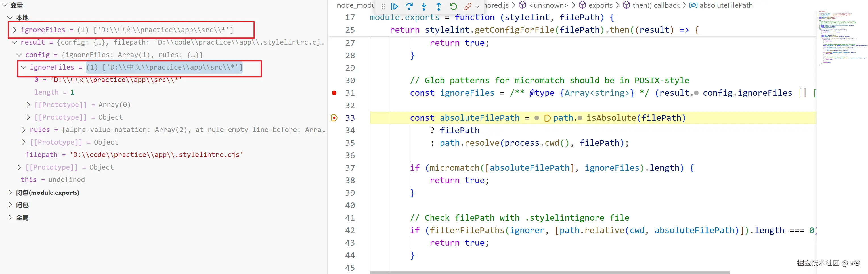Screen dimensions: 868x274
Task: Click the Step Into arrow icon
Action: 424,7
